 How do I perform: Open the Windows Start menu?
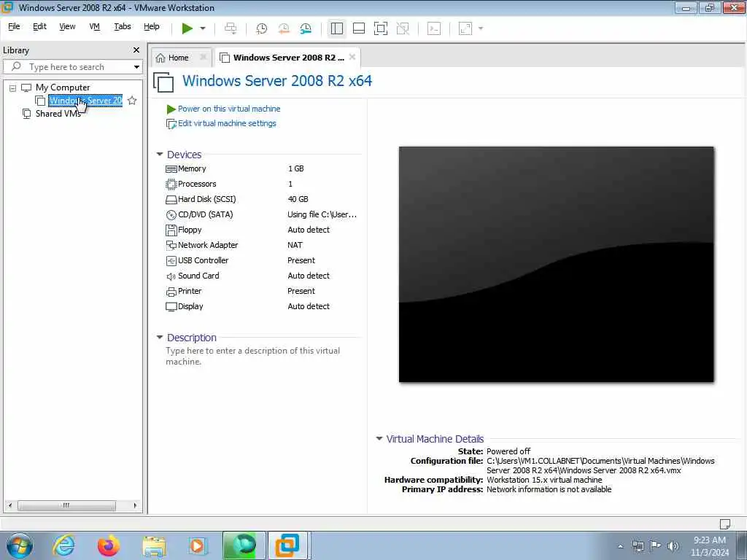click(x=20, y=545)
